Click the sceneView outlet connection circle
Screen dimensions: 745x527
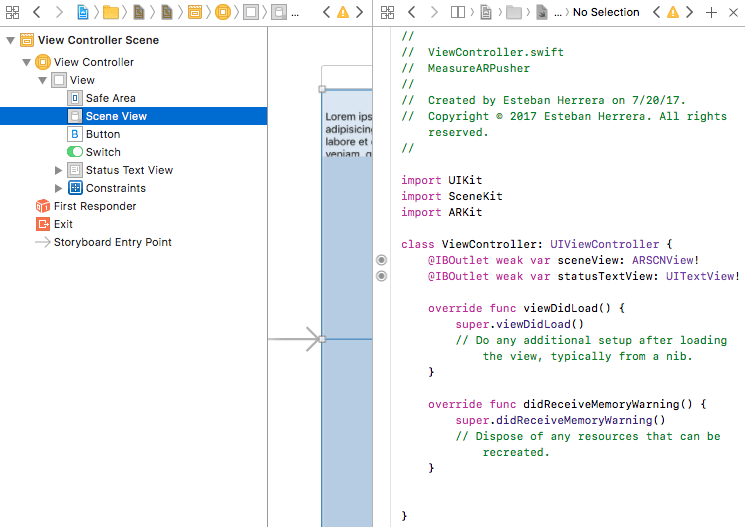(x=381, y=260)
